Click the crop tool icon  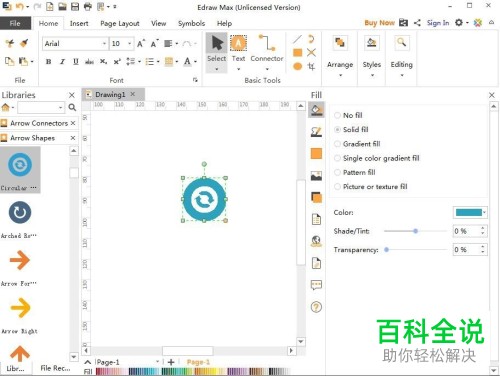click(311, 66)
